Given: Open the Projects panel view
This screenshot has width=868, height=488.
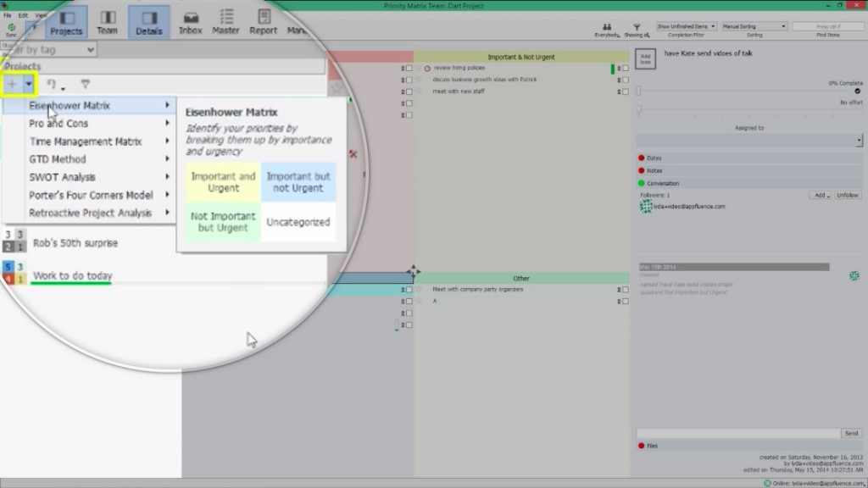Looking at the screenshot, I should [66, 22].
